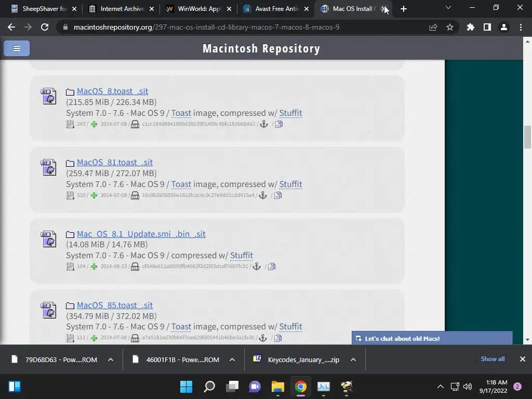Switch to the Avast Free Antivirus tab
Viewport: 532px width, 399px height.
[276, 9]
